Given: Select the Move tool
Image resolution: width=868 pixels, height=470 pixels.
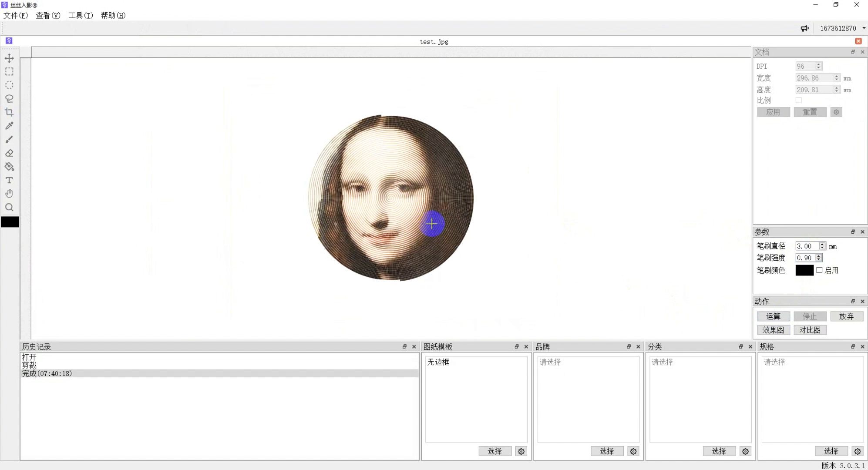Looking at the screenshot, I should click(x=9, y=58).
